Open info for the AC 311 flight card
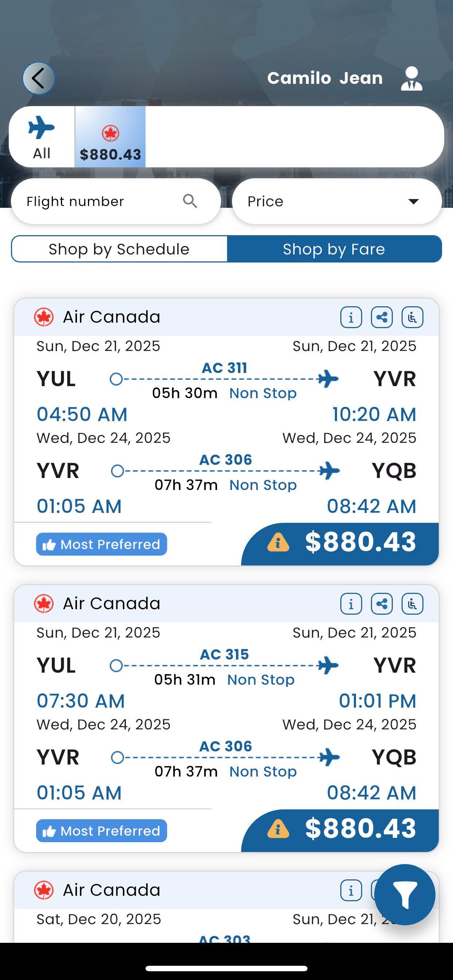This screenshot has width=453, height=980. click(351, 317)
